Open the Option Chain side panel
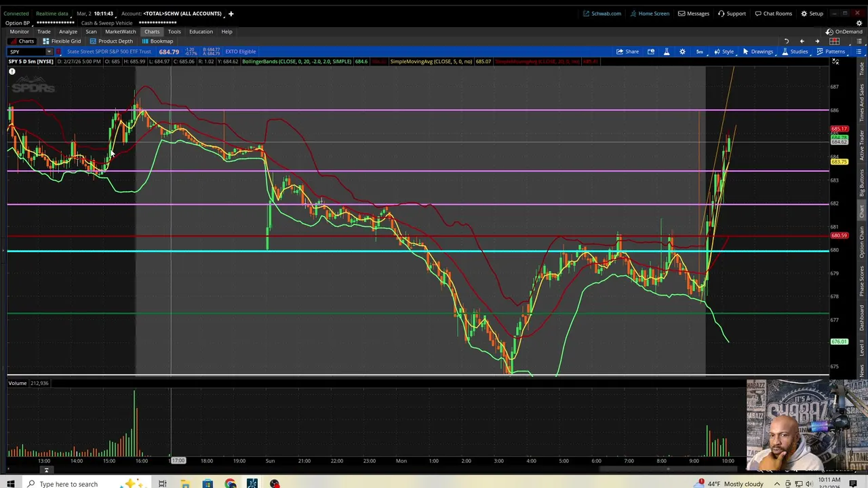 862,241
